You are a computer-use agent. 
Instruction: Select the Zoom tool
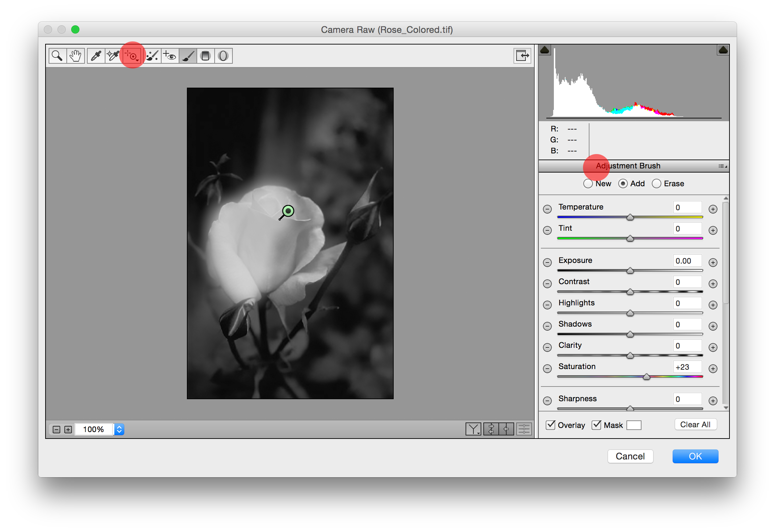tap(57, 56)
